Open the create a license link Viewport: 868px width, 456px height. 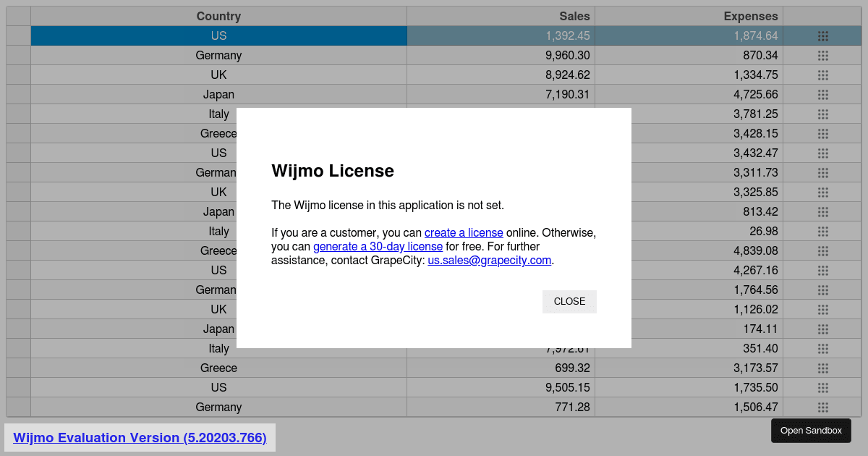click(464, 232)
